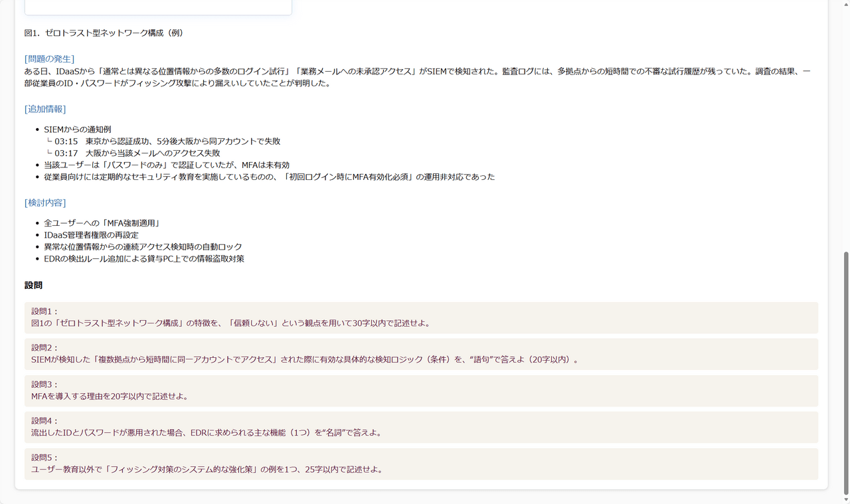Click the 図1 ゼロトラスト型ネットワーク構成 caption

tap(104, 33)
